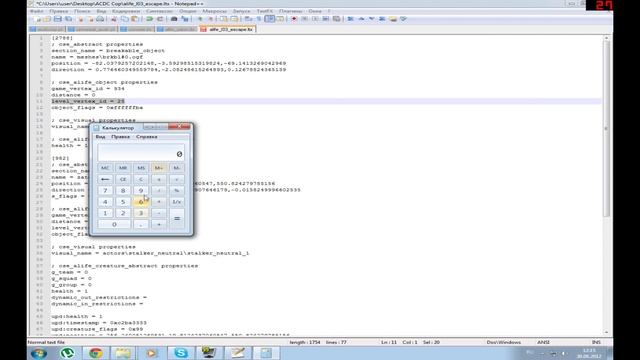The width and height of the screenshot is (640, 360).
Task: Toggle Word Wrap in the toolbar
Action: coord(248,19)
